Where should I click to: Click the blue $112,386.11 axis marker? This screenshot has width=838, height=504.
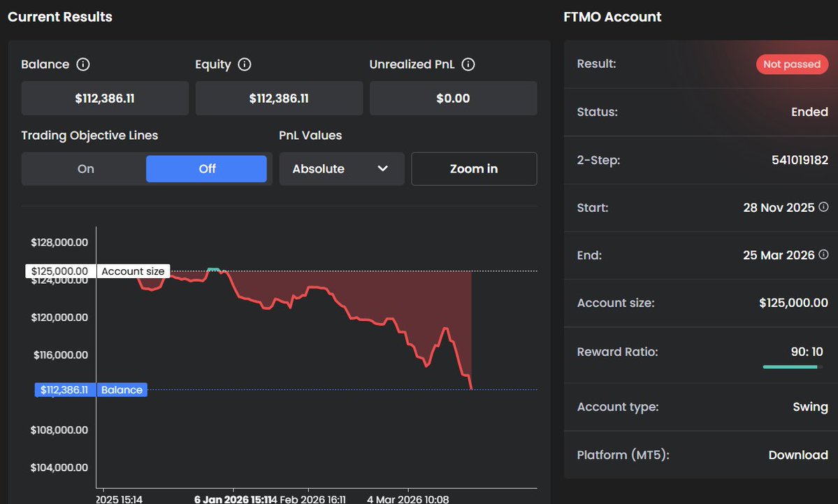65,389
